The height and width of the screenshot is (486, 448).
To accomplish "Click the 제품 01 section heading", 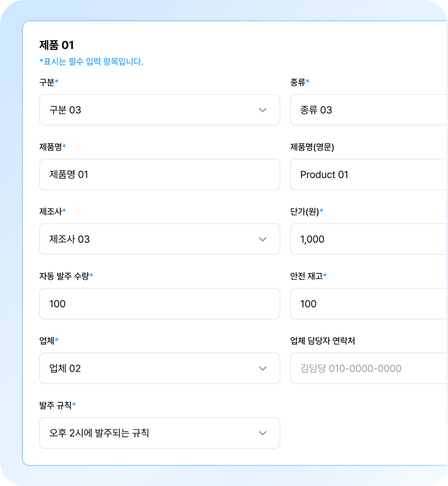I will click(56, 45).
